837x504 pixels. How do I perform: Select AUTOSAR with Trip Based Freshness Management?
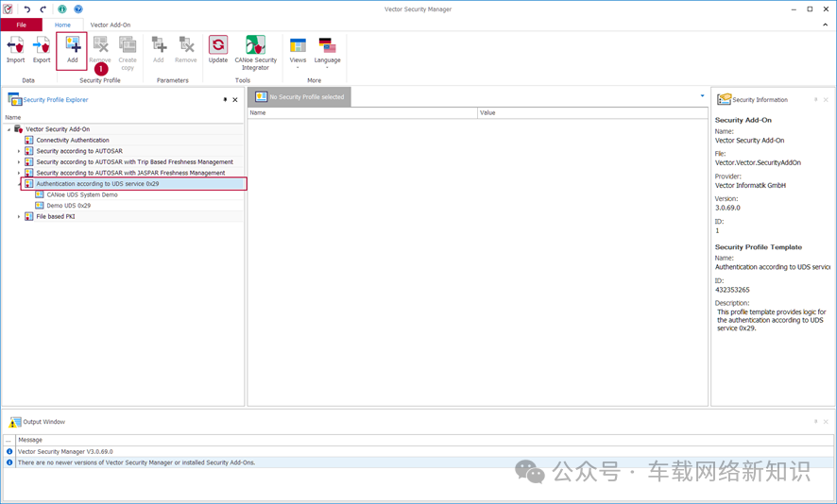134,162
